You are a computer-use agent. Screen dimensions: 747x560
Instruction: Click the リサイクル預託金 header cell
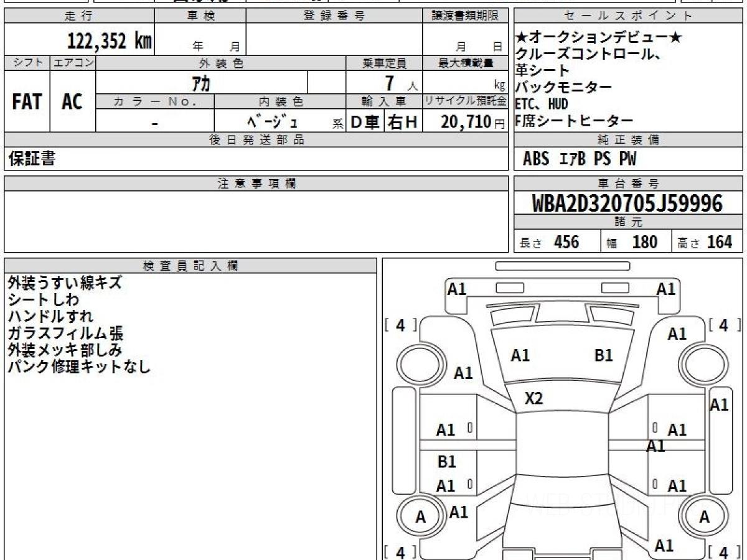[x=465, y=101]
